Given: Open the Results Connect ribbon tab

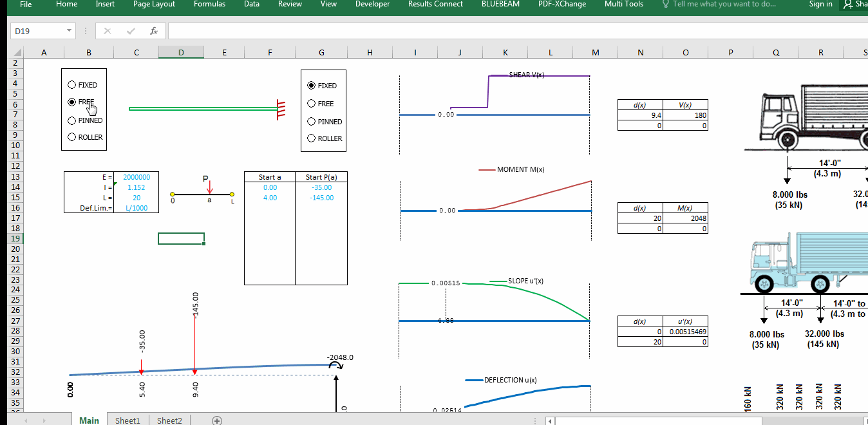Looking at the screenshot, I should coord(435,4).
